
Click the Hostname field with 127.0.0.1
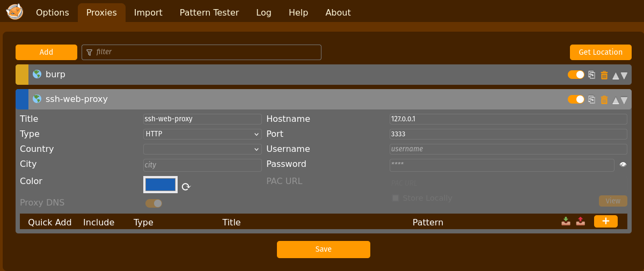click(508, 119)
